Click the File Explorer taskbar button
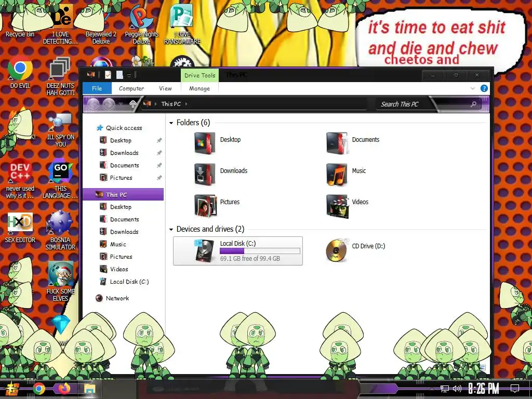Viewport: 532px width, 399px height. pos(90,389)
